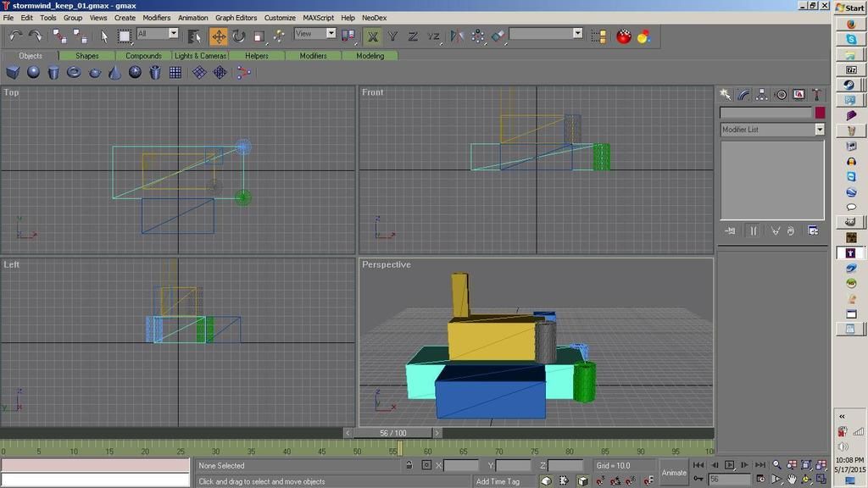The image size is (868, 488).
Task: Create a Cylinder primitive from Objects shelf
Action: pyautogui.click(x=53, y=73)
